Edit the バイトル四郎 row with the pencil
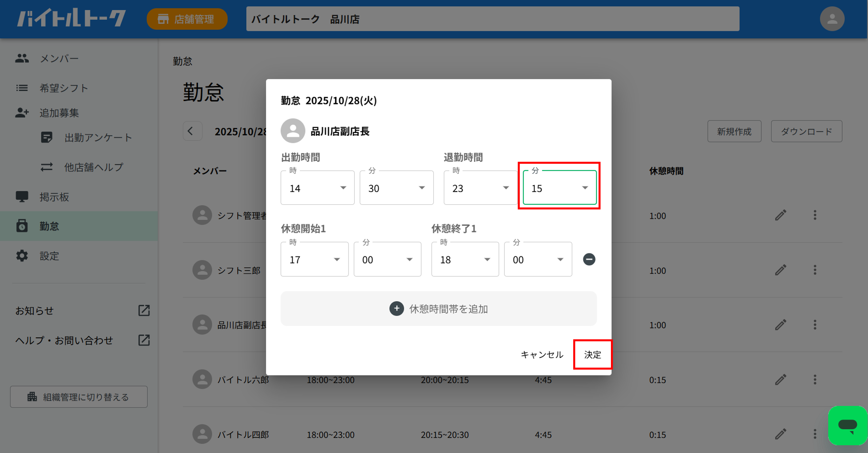This screenshot has height=453, width=868. coord(780,434)
